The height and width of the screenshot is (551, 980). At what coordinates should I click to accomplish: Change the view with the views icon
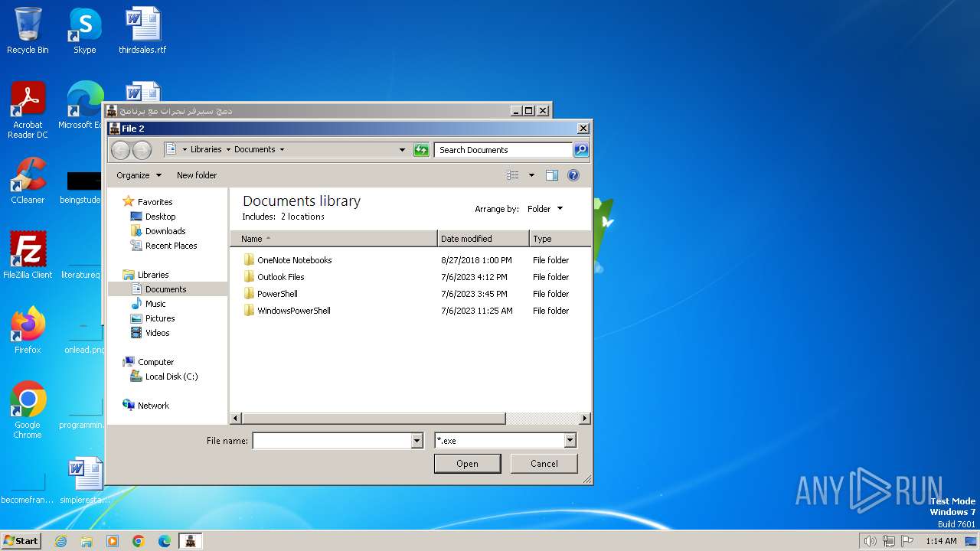click(513, 175)
